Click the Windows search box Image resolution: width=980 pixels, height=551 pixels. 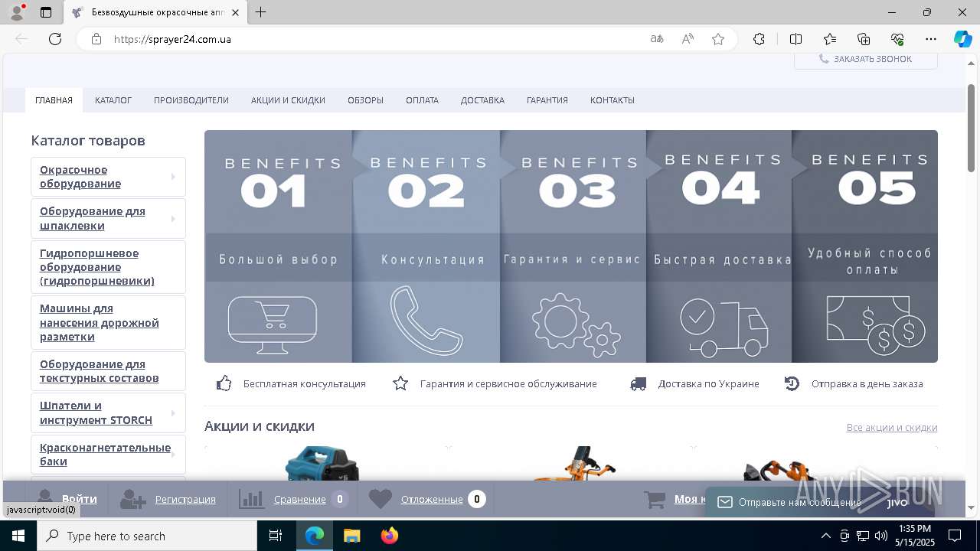tap(147, 536)
